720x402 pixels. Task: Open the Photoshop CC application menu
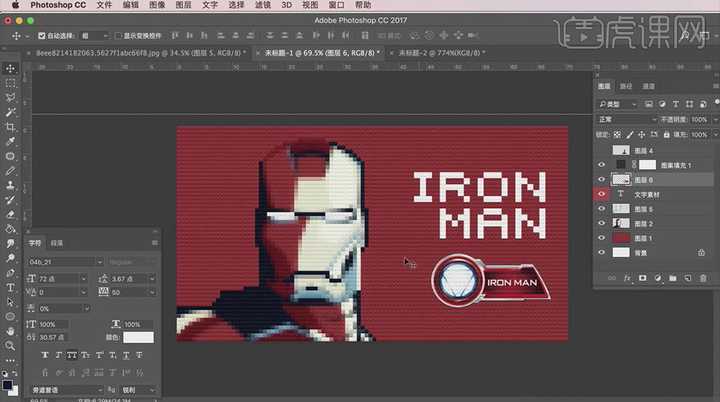pos(58,5)
